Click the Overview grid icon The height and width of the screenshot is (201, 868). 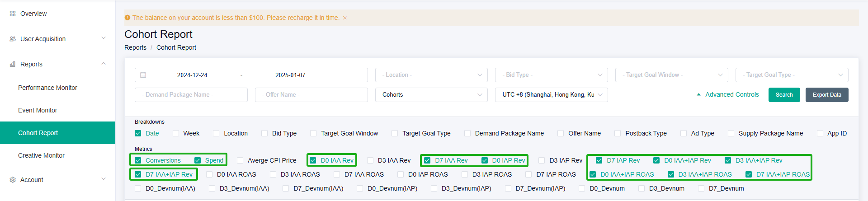pos(13,14)
